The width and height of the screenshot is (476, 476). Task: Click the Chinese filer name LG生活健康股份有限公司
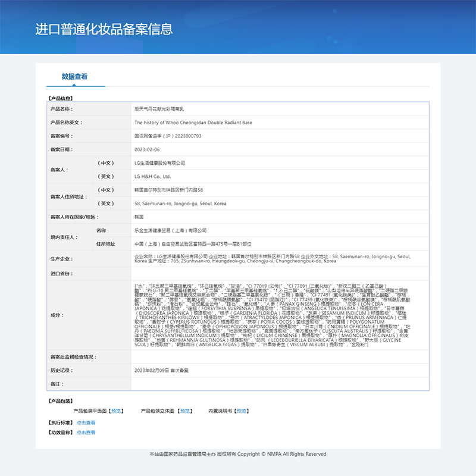(160, 163)
